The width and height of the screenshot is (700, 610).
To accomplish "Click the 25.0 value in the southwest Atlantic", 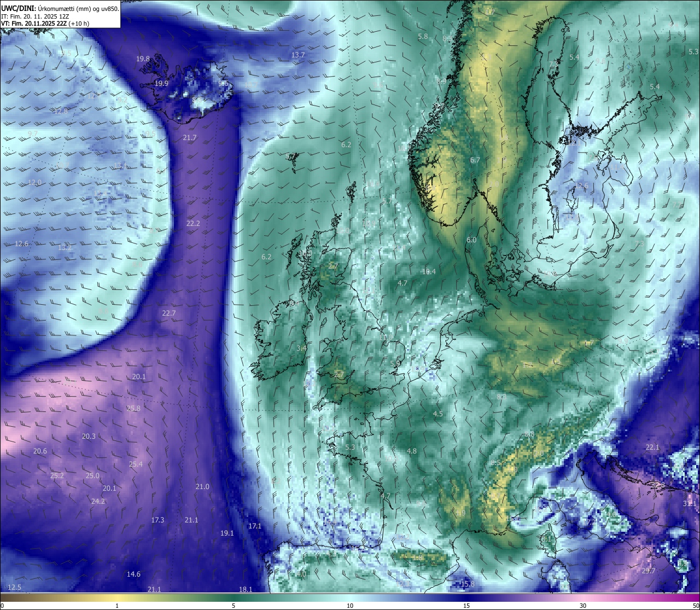I will tap(92, 476).
